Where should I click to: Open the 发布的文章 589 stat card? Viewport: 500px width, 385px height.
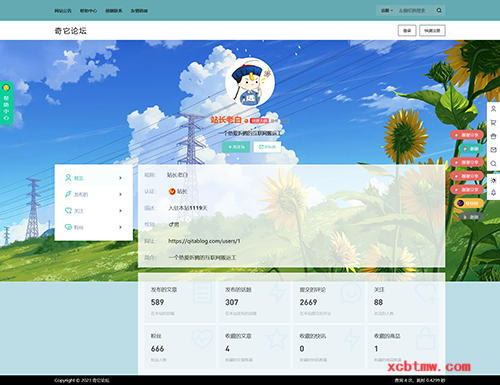coord(180,301)
